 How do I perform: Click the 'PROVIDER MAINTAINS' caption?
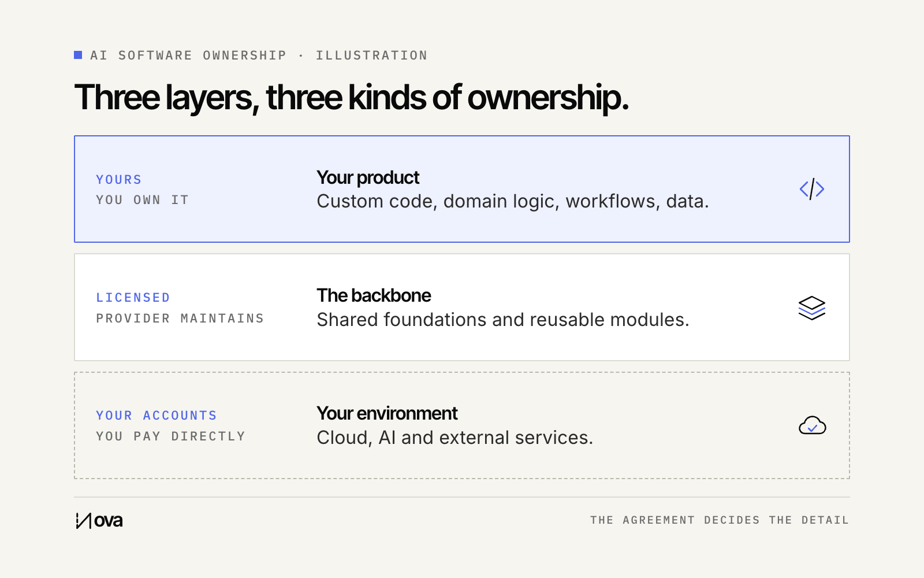click(180, 318)
